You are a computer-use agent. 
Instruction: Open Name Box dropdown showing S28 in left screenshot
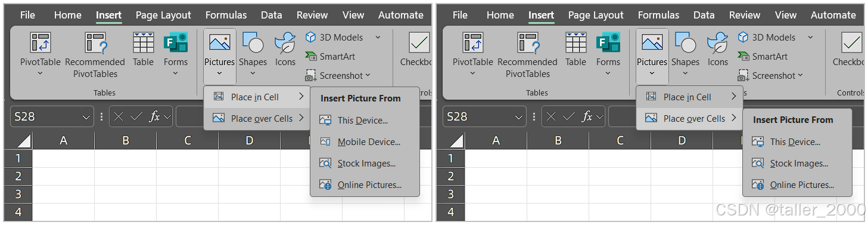pyautogui.click(x=87, y=117)
